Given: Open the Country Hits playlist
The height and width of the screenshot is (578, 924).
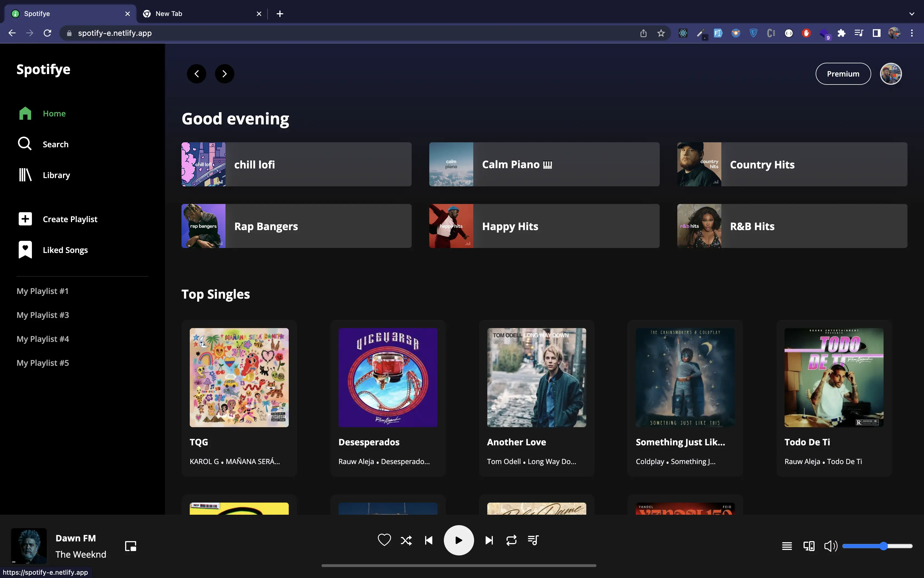Looking at the screenshot, I should tap(792, 164).
